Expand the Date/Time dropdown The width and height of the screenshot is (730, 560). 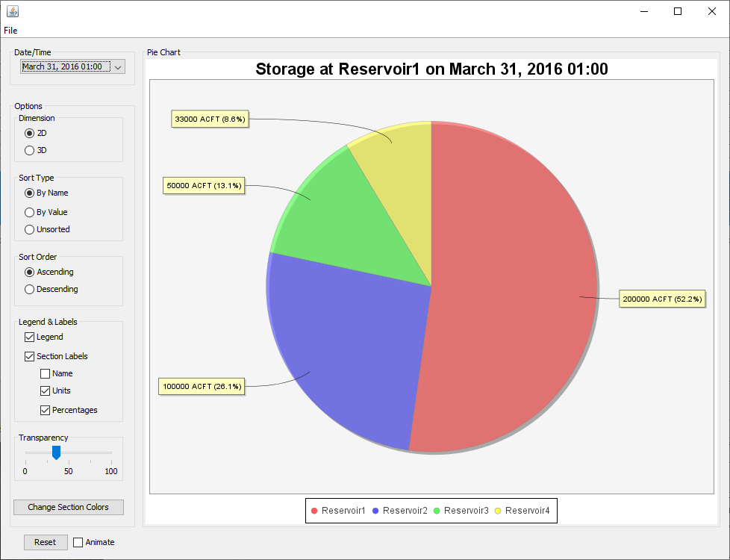[x=117, y=67]
